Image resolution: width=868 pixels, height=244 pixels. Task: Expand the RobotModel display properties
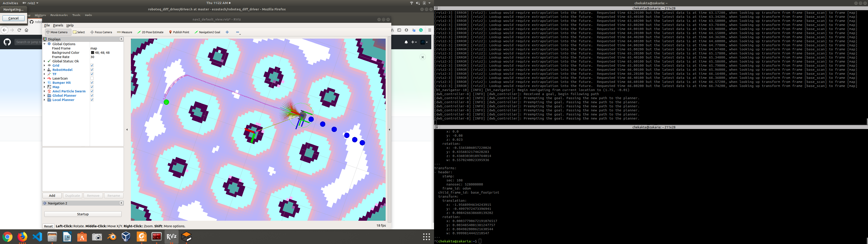pyautogui.click(x=45, y=69)
